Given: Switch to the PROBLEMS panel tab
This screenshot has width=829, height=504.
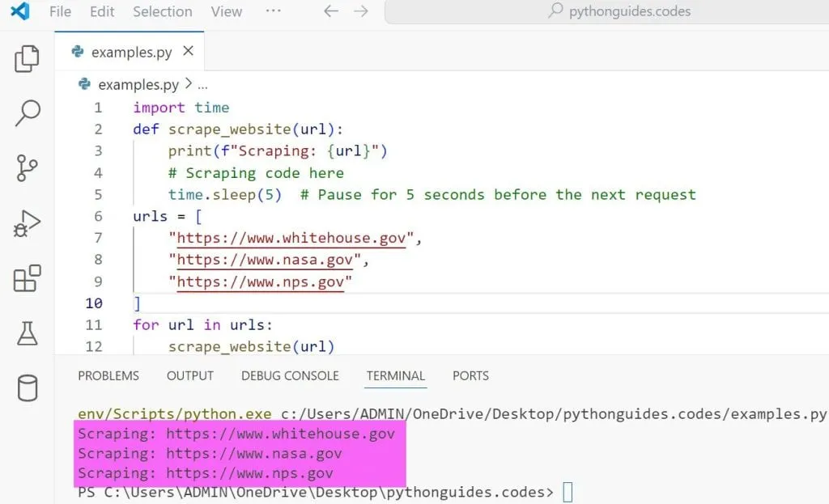Looking at the screenshot, I should [x=108, y=375].
